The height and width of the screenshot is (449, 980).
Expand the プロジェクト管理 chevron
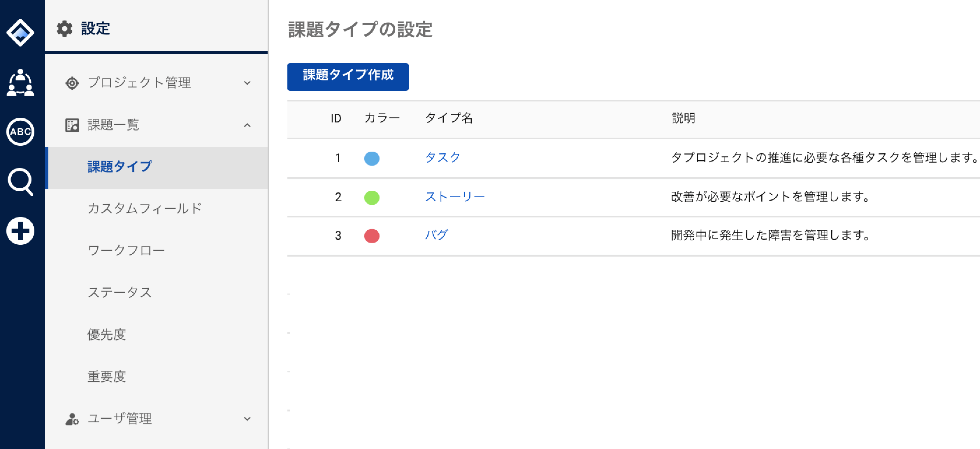click(247, 83)
